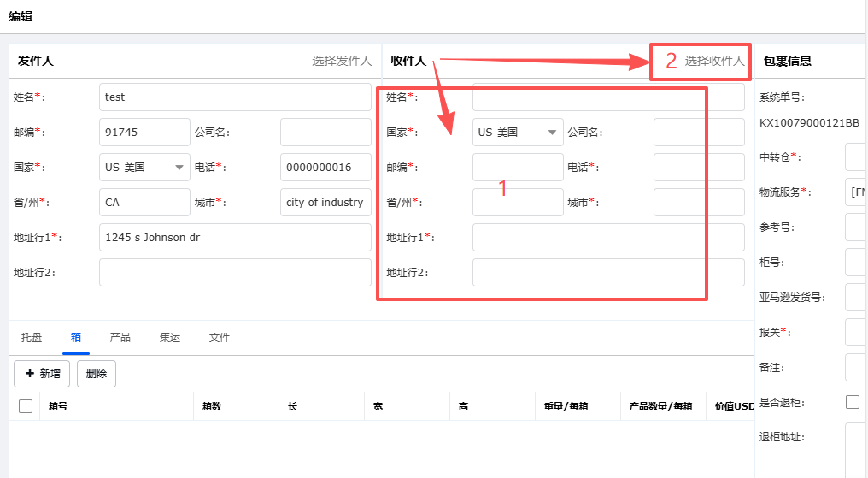Click the recipient 邮编 input field
Screen dimensions: 868x478
(518, 168)
